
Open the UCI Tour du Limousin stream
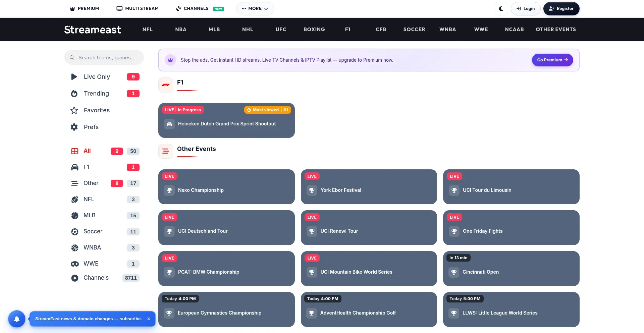click(511, 187)
